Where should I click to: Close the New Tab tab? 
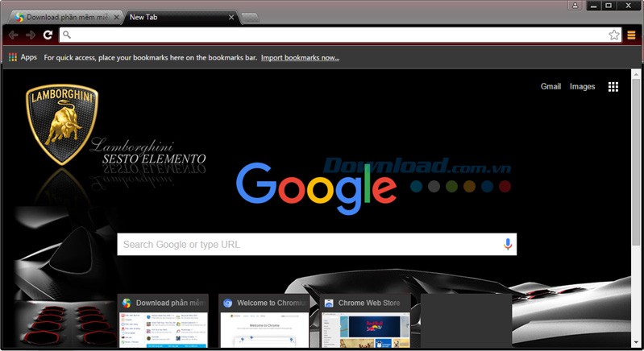pyautogui.click(x=232, y=17)
